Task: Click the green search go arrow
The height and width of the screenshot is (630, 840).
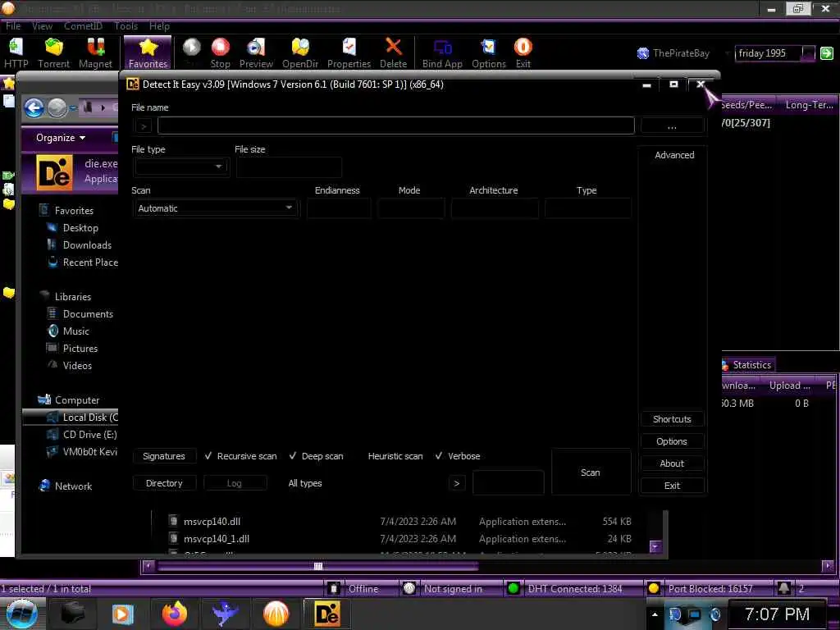Action: [x=827, y=53]
